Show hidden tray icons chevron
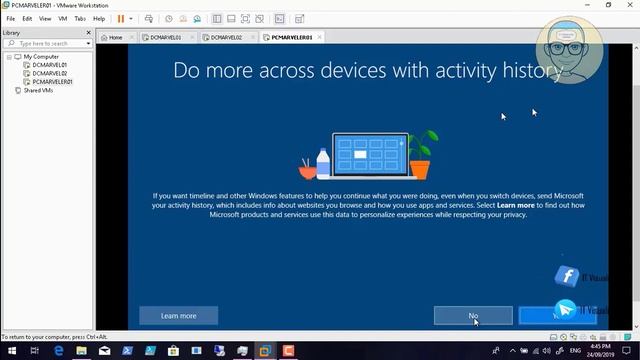 513,351
